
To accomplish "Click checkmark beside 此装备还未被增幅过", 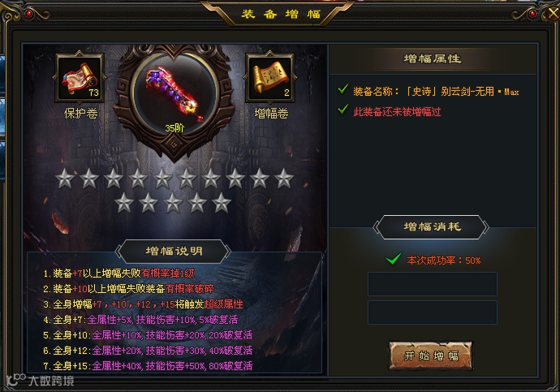I will (x=342, y=110).
